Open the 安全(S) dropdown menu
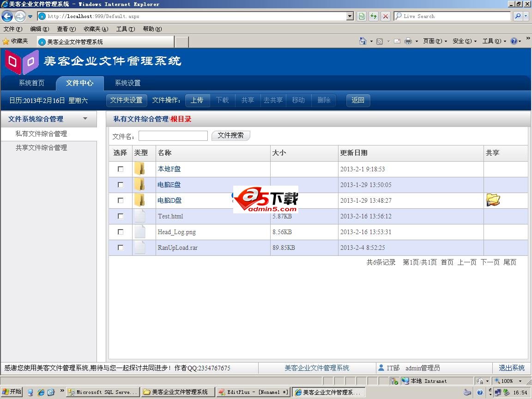 click(x=465, y=41)
